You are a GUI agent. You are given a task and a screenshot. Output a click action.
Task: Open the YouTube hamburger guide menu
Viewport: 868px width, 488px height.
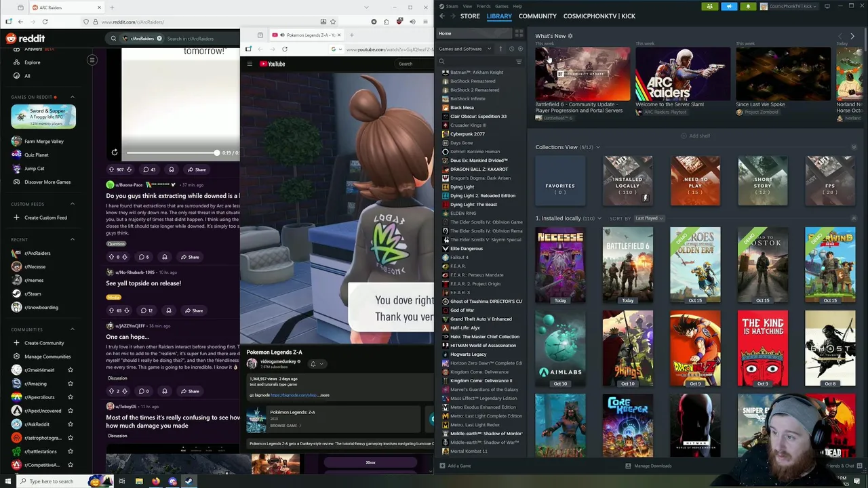pos(250,64)
